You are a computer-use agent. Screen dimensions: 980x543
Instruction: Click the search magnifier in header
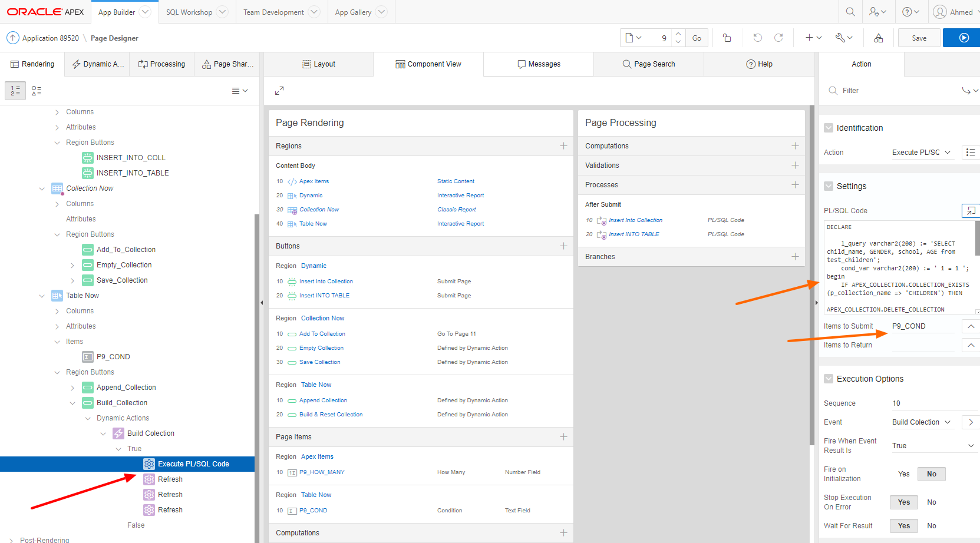click(850, 12)
